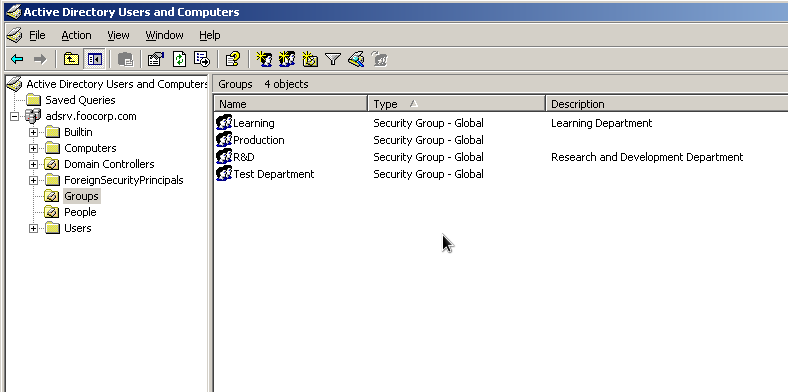Click the Find objects toolbar icon
This screenshot has width=788, height=392.
[356, 59]
